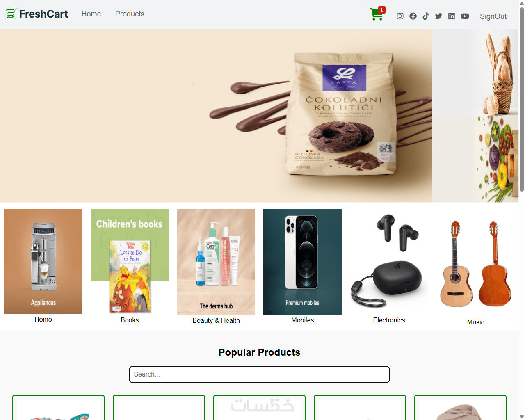Click the chocolate cookies banner slide
The image size is (525, 420).
[216, 116]
